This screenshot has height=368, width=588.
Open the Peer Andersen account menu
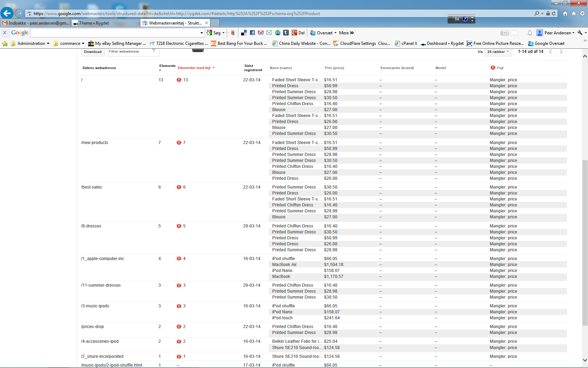(555, 33)
